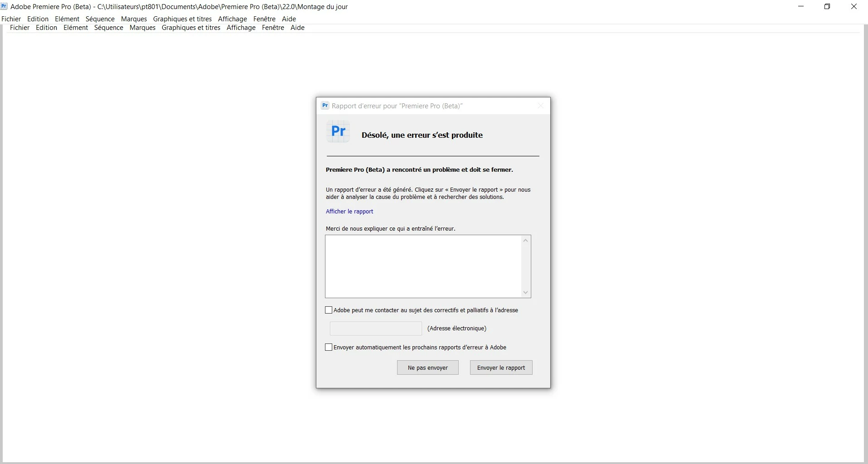868x464 pixels.
Task: Open Elément in the top menu row
Action: [67, 19]
